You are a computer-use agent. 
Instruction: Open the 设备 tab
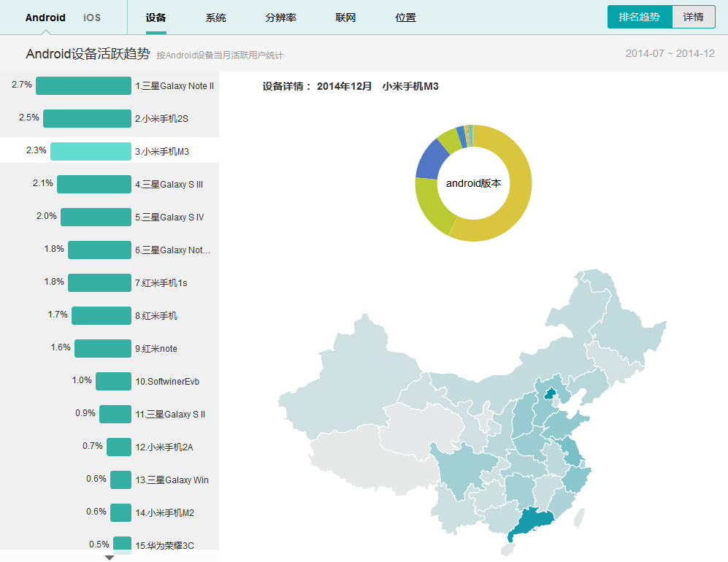coord(156,18)
